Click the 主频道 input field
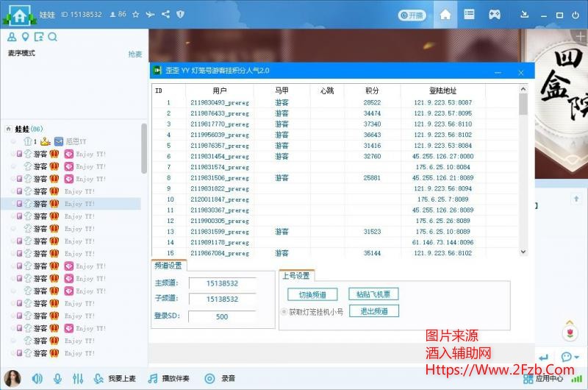Image resolution: width=588 pixels, height=390 pixels. click(223, 283)
